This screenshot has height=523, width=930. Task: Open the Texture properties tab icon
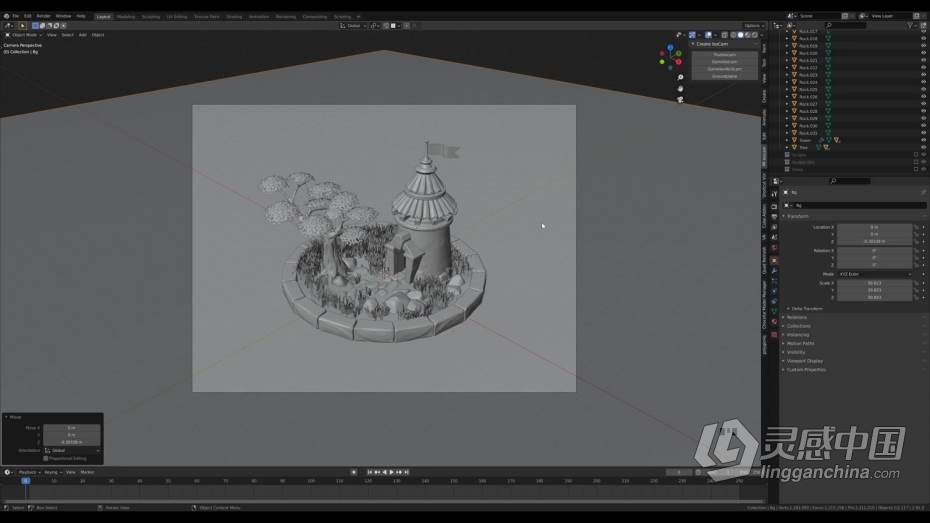click(x=774, y=334)
